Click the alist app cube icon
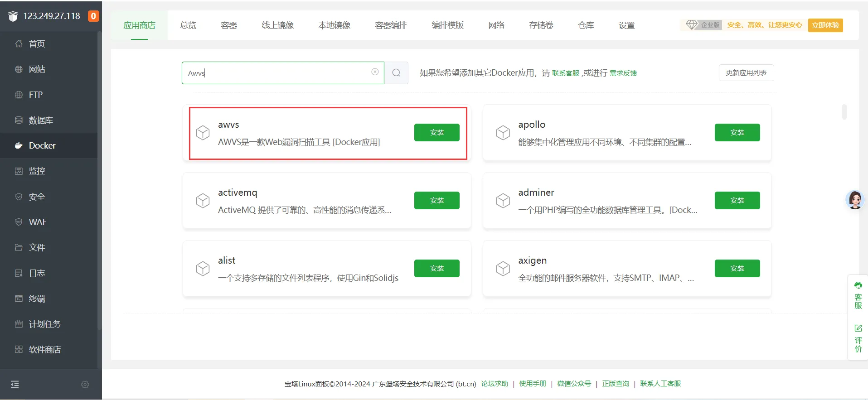Viewport: 868px width, 400px height. click(203, 269)
